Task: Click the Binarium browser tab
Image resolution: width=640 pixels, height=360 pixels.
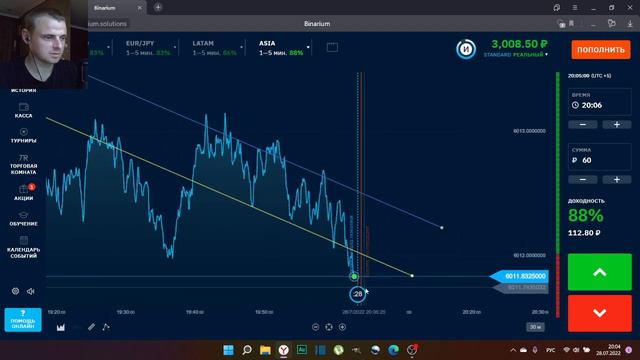Action: (117, 8)
